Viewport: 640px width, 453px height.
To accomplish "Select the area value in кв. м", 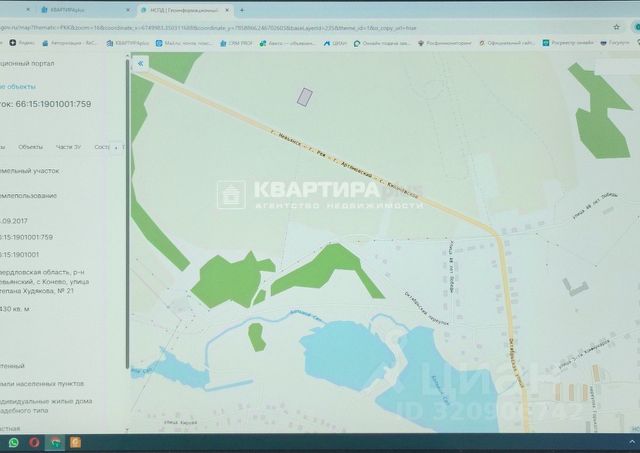I will [15, 309].
